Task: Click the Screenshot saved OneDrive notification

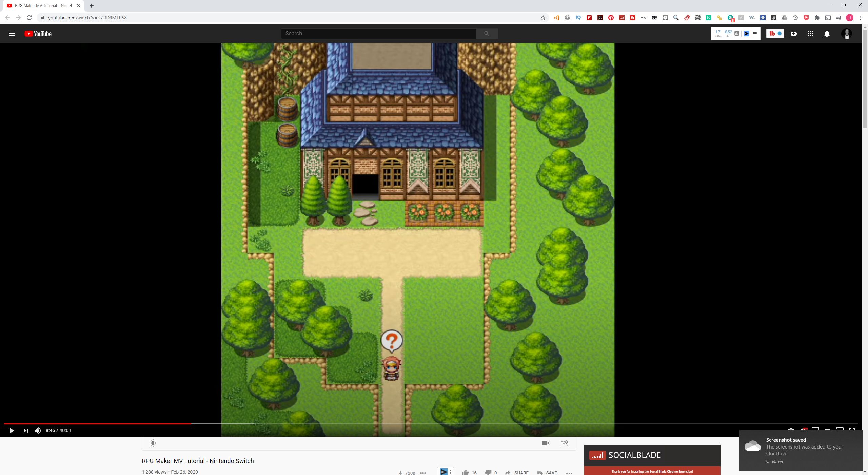Action: [x=801, y=450]
